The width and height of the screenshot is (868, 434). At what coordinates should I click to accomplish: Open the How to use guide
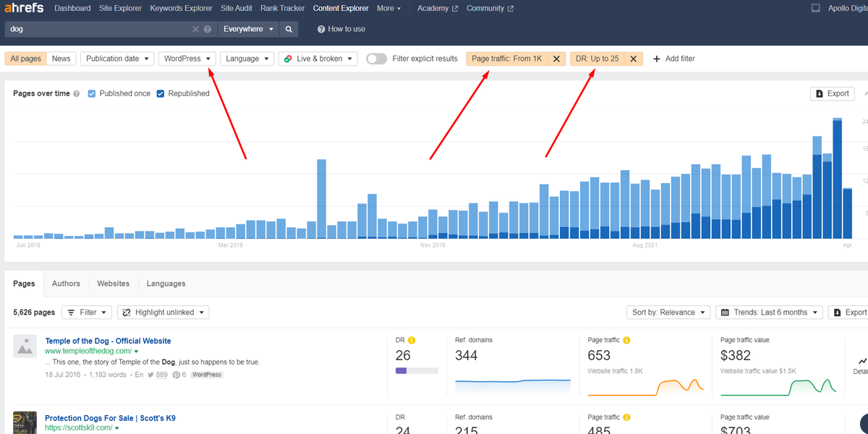pos(341,29)
